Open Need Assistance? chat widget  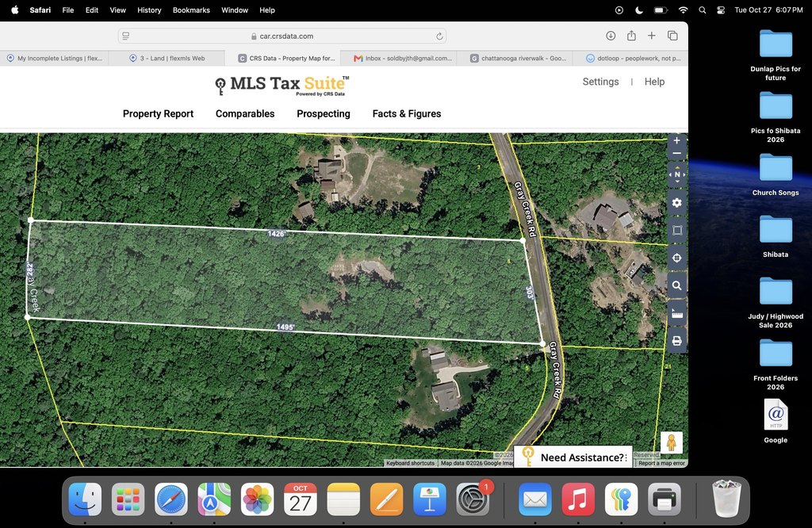point(573,457)
